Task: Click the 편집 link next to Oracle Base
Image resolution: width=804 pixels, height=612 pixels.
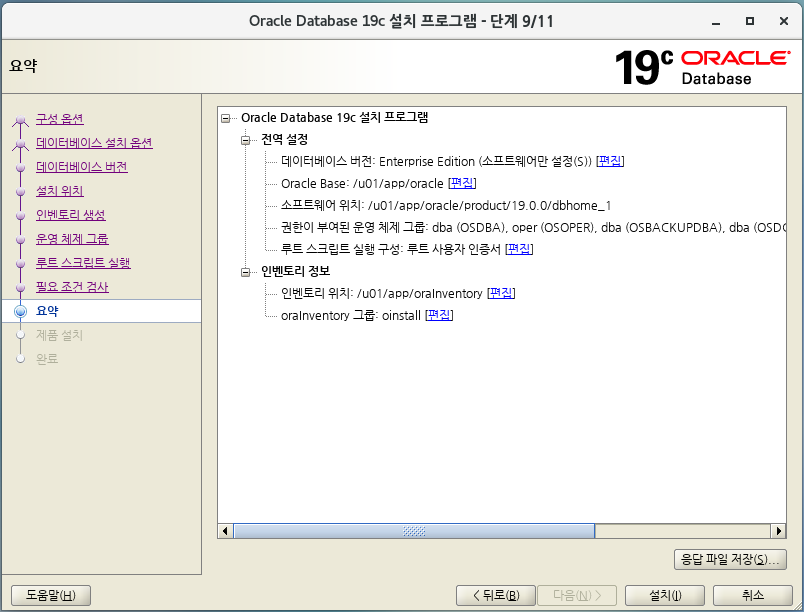Action: (x=462, y=183)
